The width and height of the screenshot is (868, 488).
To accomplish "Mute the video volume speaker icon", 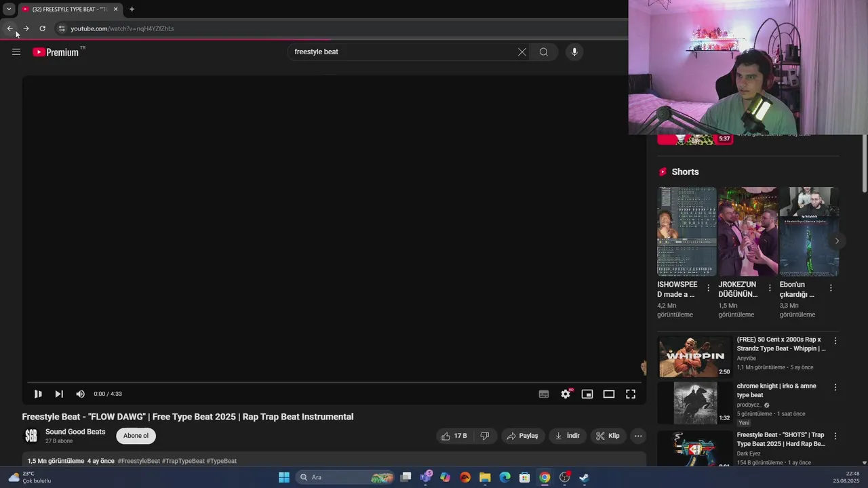I will point(81,394).
